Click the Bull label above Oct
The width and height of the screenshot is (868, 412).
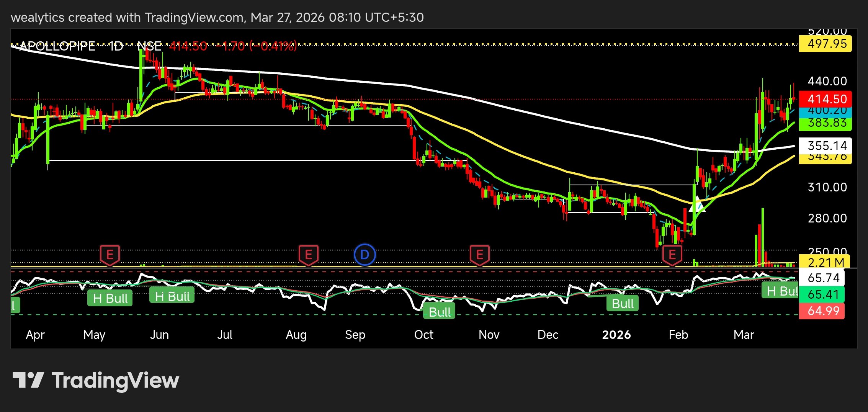tap(440, 312)
